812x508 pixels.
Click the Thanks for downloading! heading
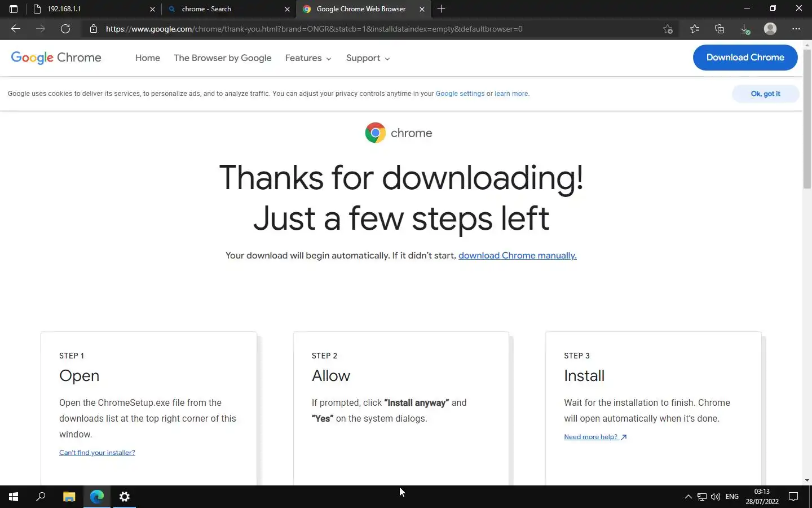click(x=401, y=177)
